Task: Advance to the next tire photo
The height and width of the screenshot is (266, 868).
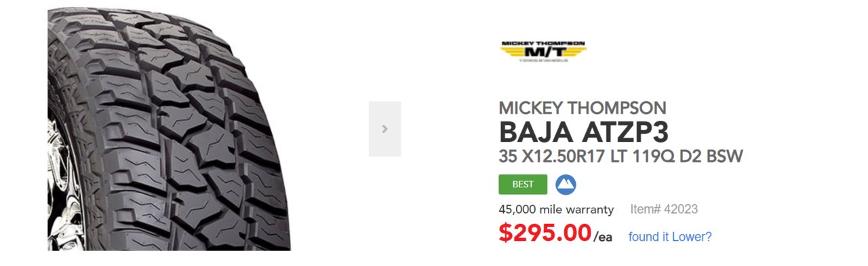Action: click(384, 129)
